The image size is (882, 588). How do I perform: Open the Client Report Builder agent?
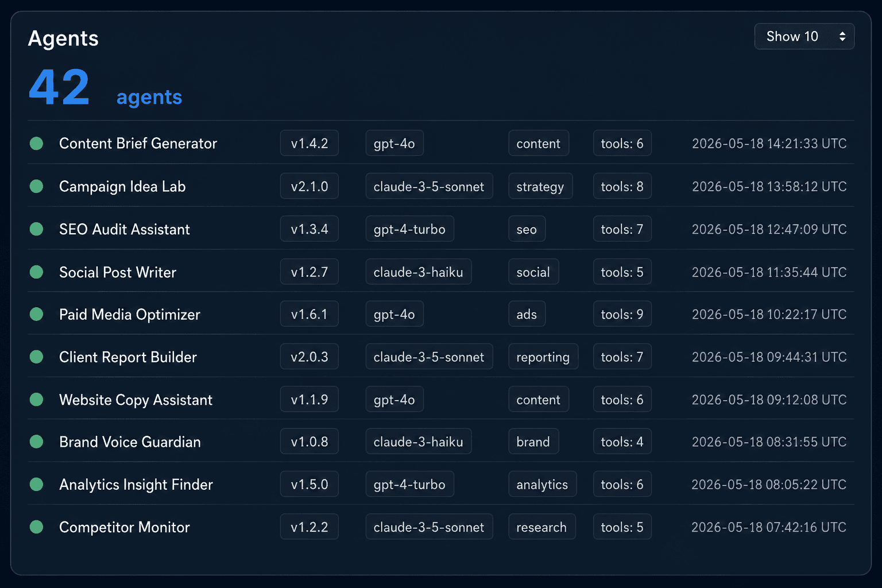coord(128,357)
